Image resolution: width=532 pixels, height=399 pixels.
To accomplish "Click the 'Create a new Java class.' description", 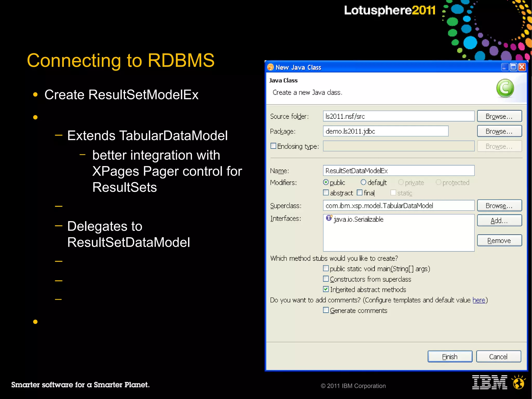I will (x=307, y=93).
